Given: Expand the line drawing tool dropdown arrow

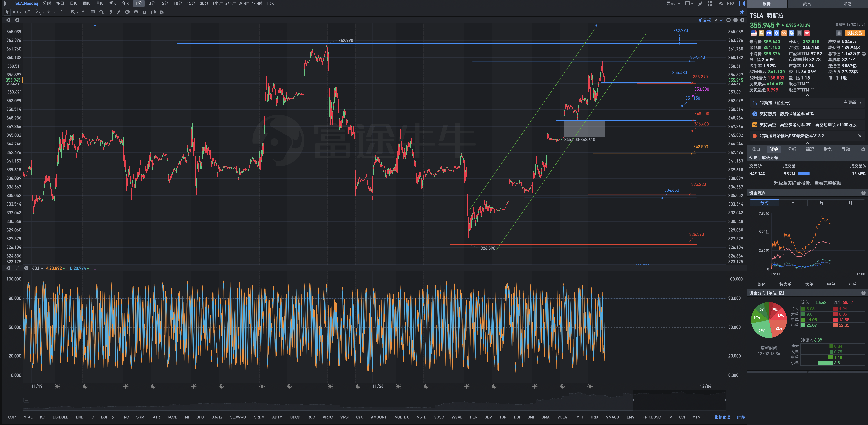Looking at the screenshot, I should tap(21, 12).
